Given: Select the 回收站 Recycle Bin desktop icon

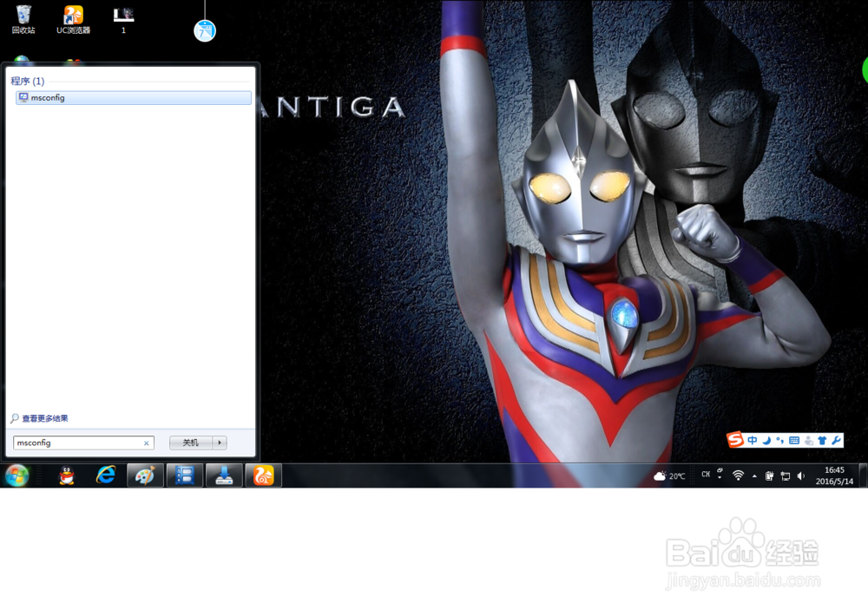Looking at the screenshot, I should pyautogui.click(x=23, y=19).
